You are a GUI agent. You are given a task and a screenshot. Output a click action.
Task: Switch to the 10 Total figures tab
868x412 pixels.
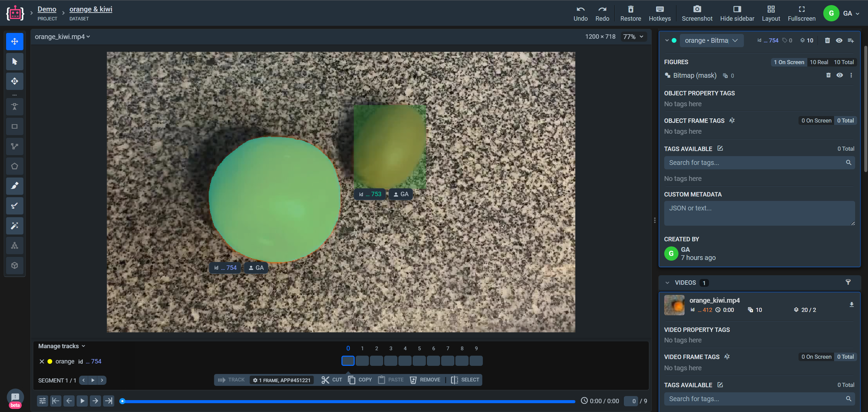(x=844, y=62)
